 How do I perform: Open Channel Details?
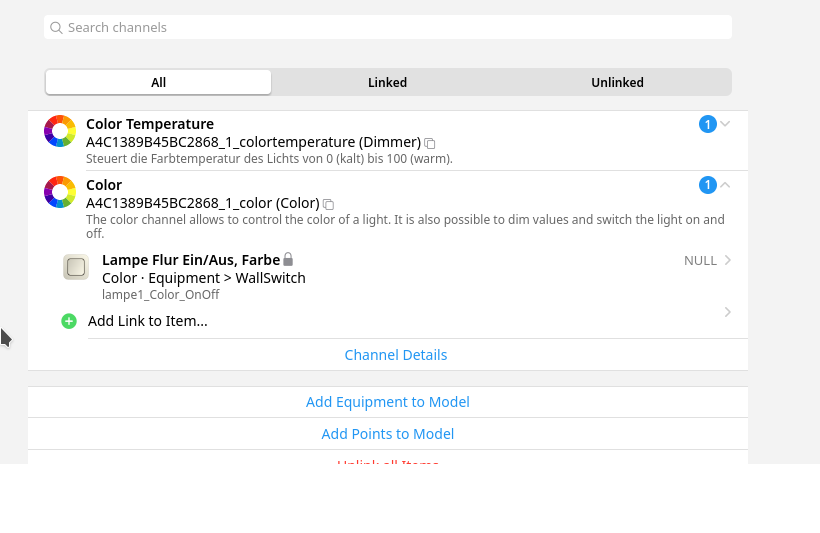pos(396,355)
